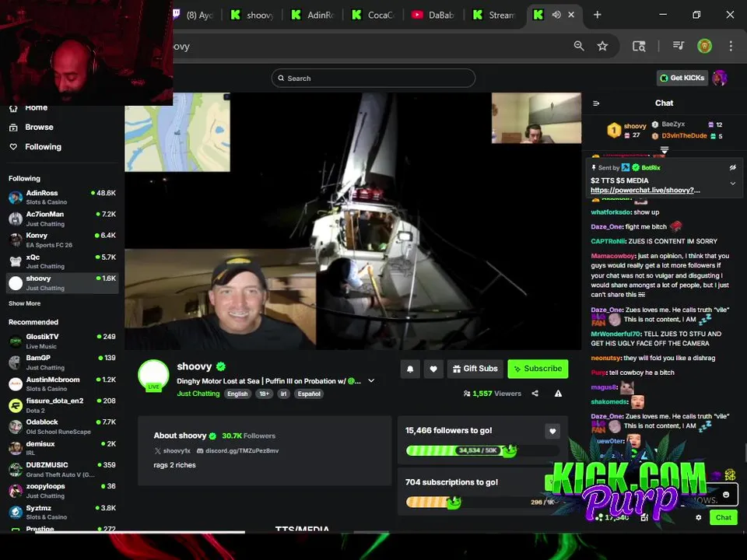The height and width of the screenshot is (560, 747).
Task: Open the browser three-dot menu
Action: pos(731,46)
